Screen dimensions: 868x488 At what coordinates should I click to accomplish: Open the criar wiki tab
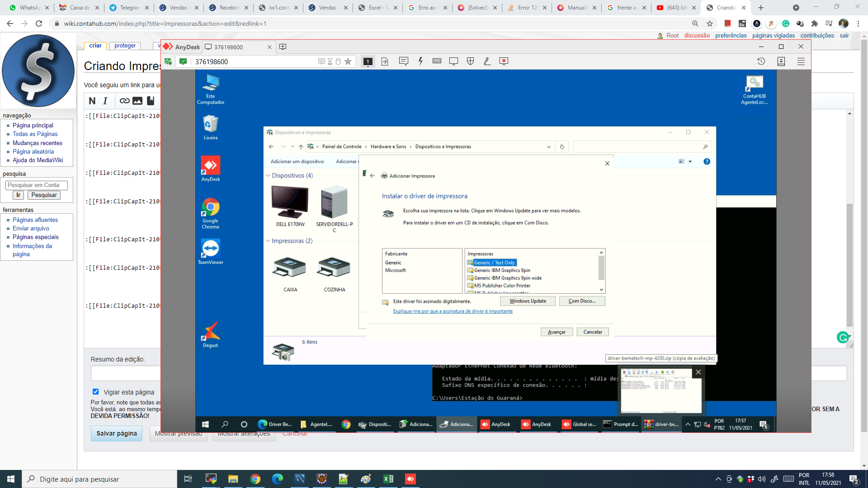(95, 46)
